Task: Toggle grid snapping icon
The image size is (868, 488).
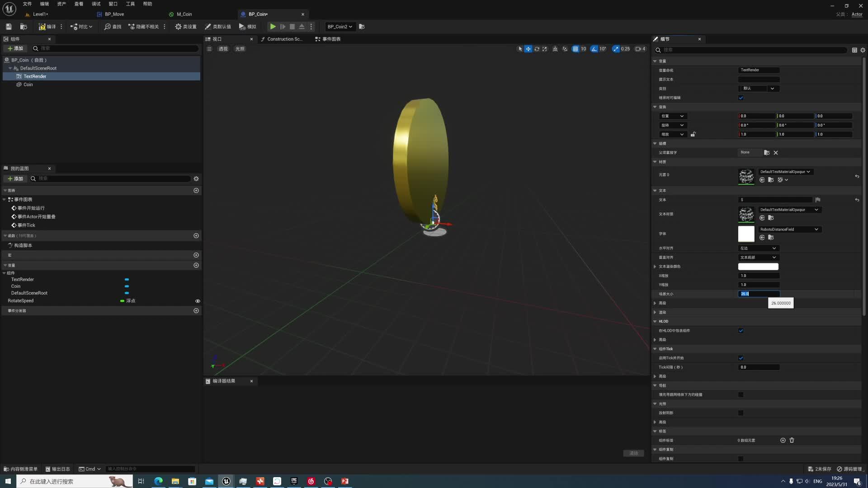Action: [575, 49]
